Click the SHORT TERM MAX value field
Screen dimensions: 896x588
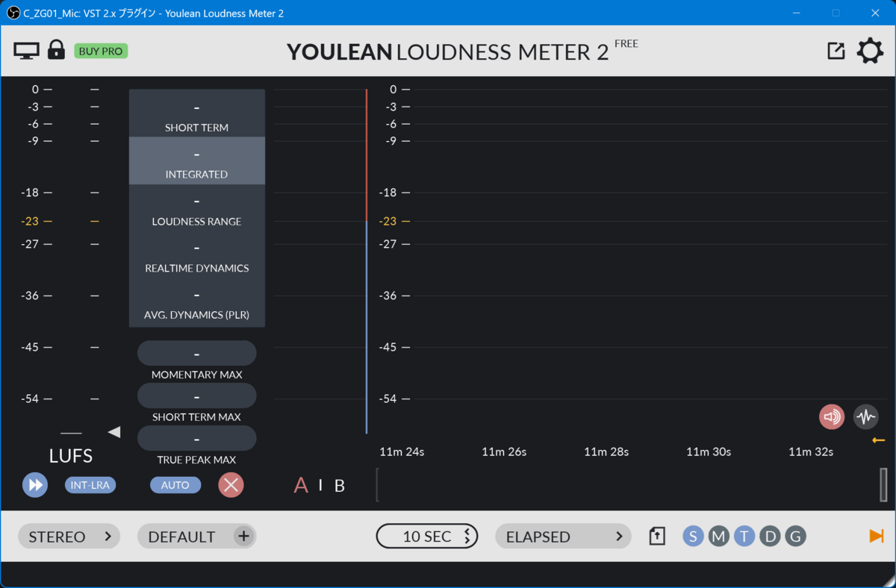point(197,395)
